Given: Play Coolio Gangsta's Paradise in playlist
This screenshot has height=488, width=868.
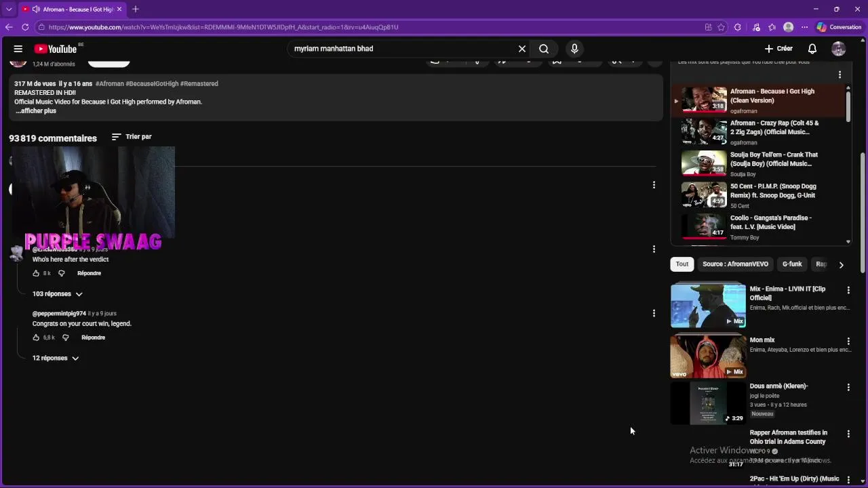Looking at the screenshot, I should [x=757, y=227].
